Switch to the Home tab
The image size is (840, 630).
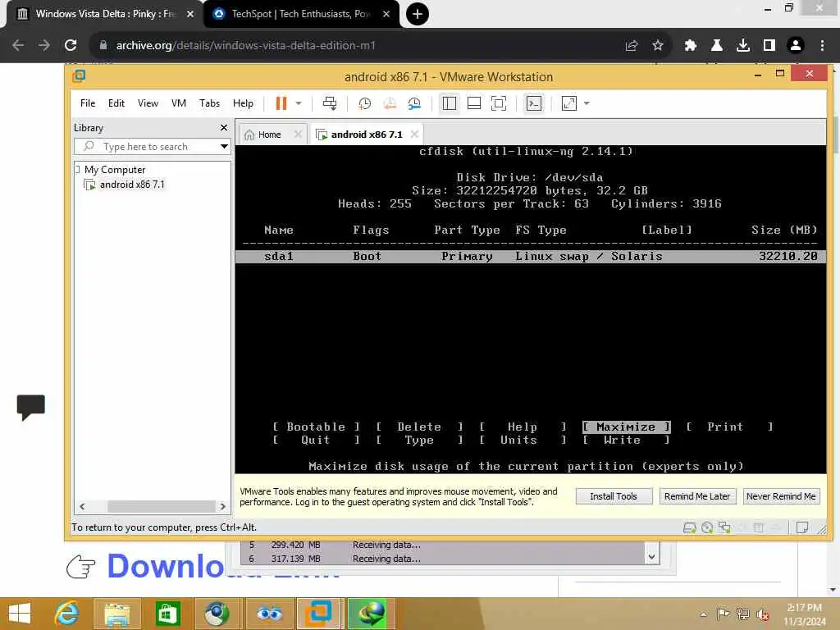point(269,135)
